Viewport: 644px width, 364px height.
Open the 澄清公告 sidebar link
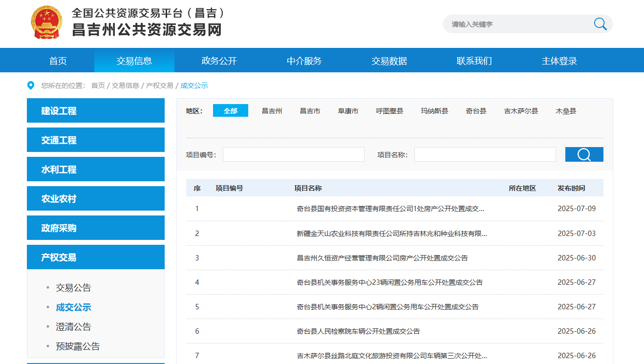click(x=73, y=327)
